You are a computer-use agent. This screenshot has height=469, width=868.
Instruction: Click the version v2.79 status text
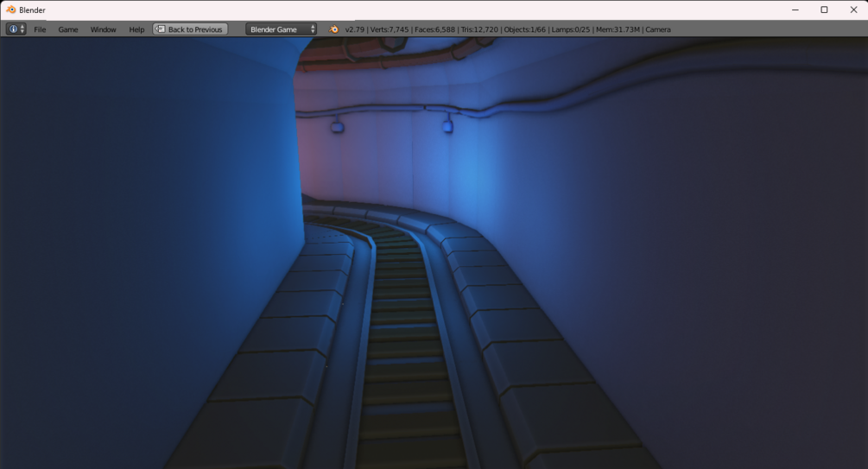pyautogui.click(x=355, y=30)
